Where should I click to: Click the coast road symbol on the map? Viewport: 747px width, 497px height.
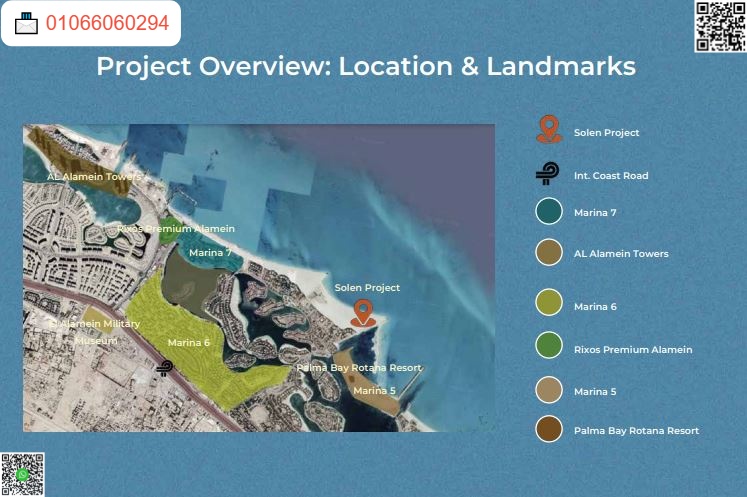tap(165, 368)
